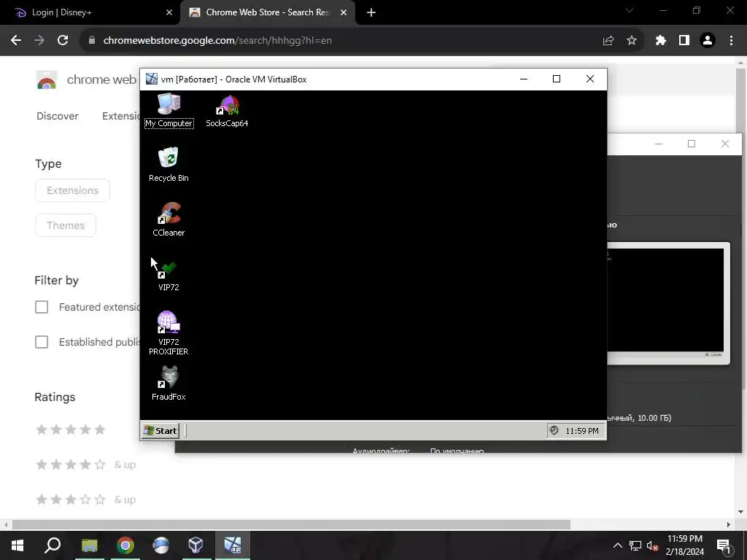
Task: Close the Disney+ tab
Action: [169, 13]
